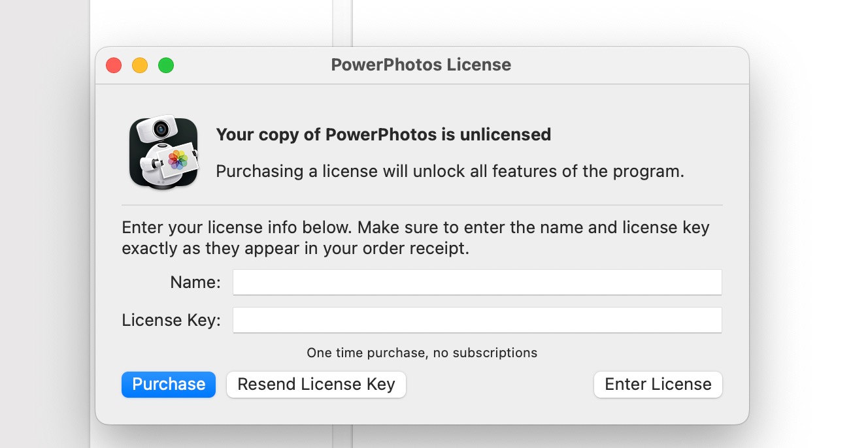This screenshot has width=868, height=448.
Task: Click the PowerPhotos License title bar text
Action: click(421, 65)
